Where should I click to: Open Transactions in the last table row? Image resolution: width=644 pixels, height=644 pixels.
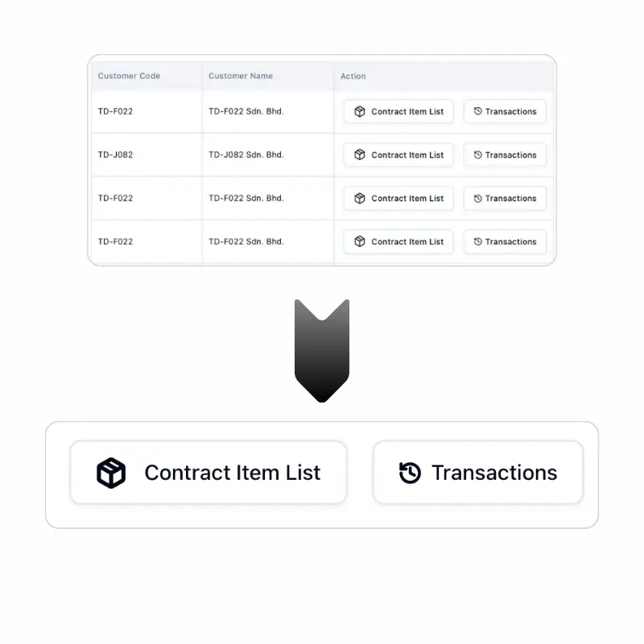click(x=505, y=242)
